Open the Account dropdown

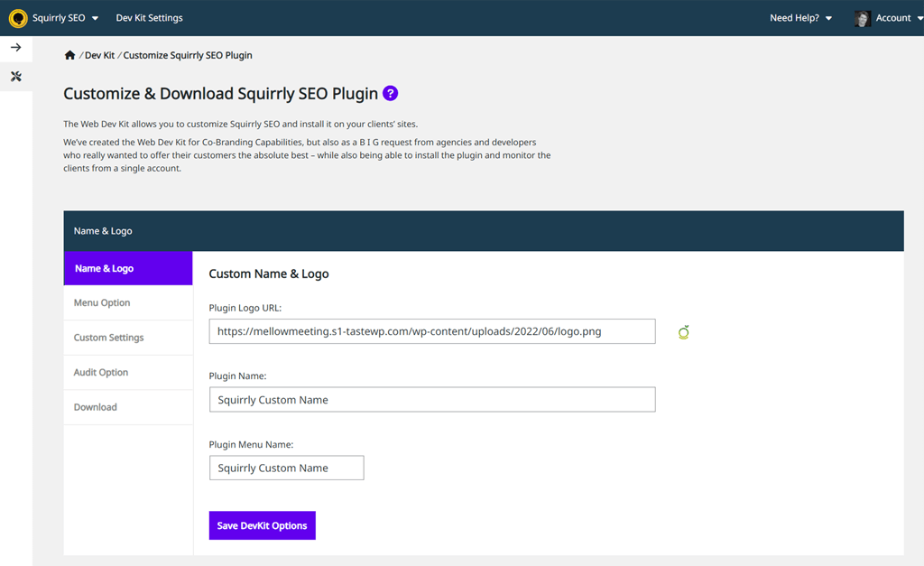click(900, 18)
